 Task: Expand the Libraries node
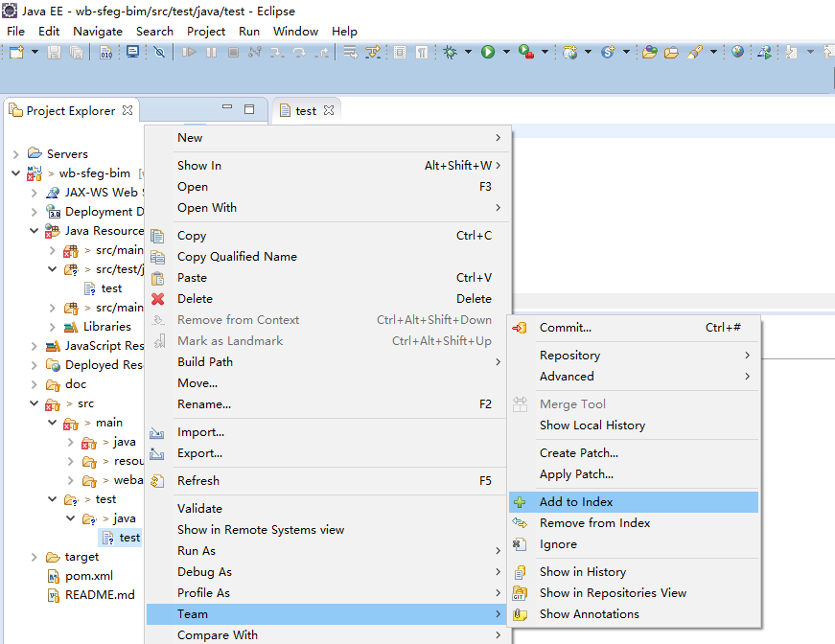[x=52, y=327]
